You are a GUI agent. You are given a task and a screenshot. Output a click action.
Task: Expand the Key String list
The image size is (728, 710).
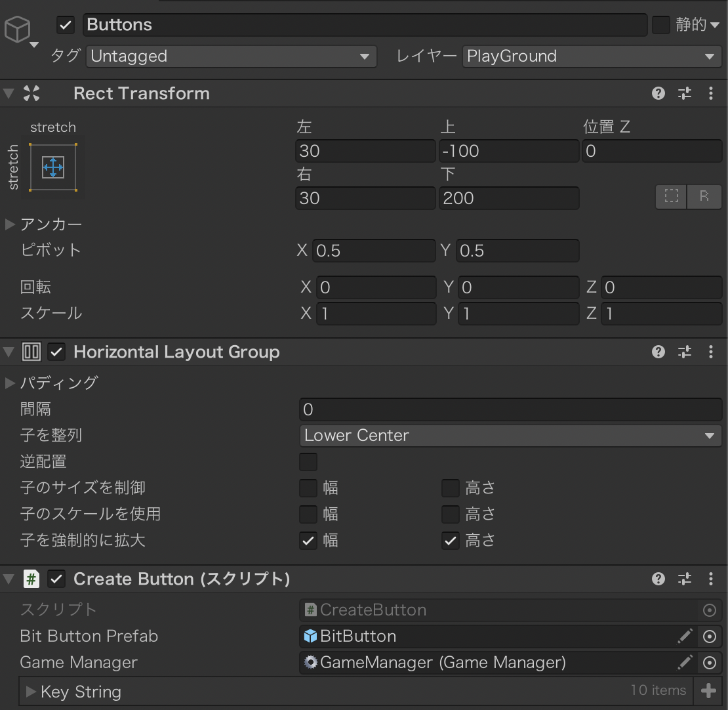pos(30,692)
